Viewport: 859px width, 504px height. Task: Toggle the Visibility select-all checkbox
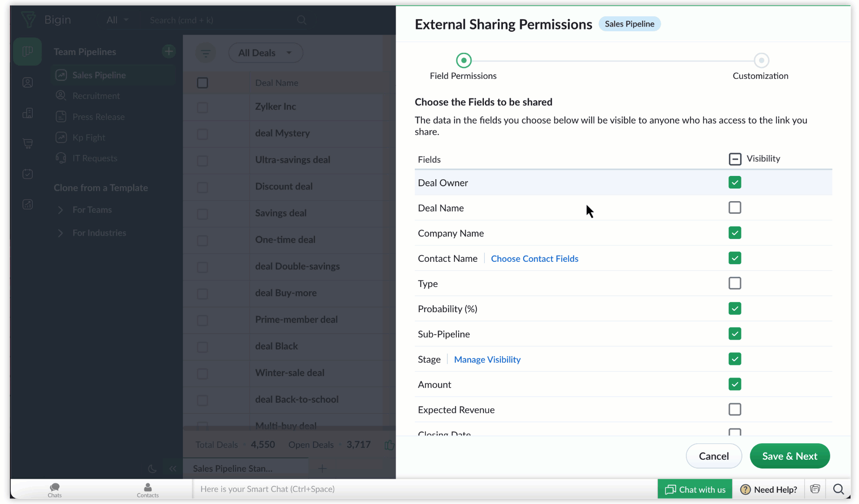click(734, 159)
